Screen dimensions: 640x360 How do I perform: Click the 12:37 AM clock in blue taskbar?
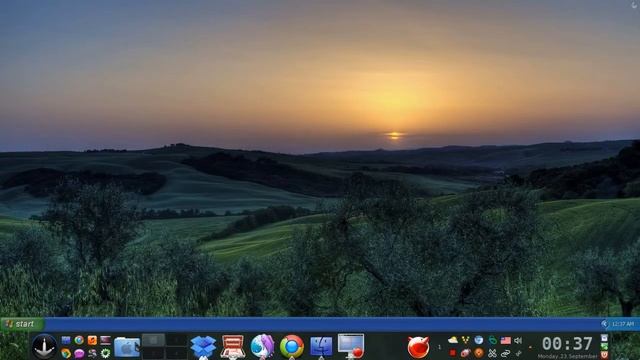pos(623,324)
